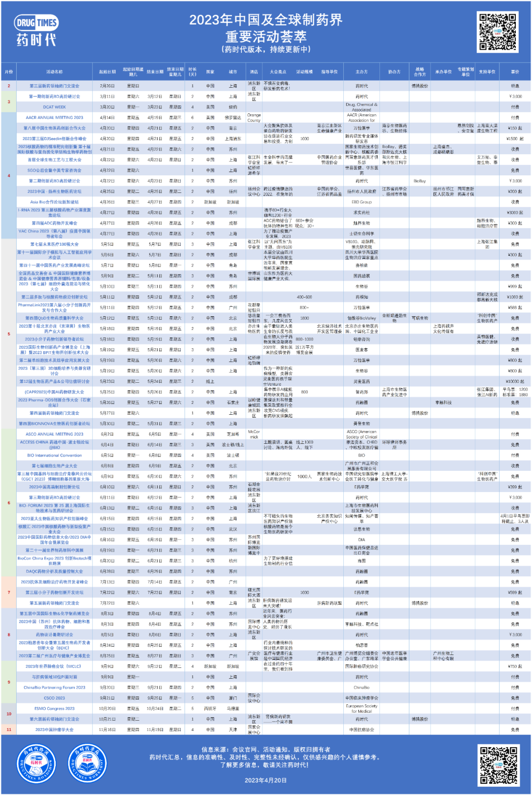Select the 西班牙 country cell

pyautogui.click(x=210, y=708)
